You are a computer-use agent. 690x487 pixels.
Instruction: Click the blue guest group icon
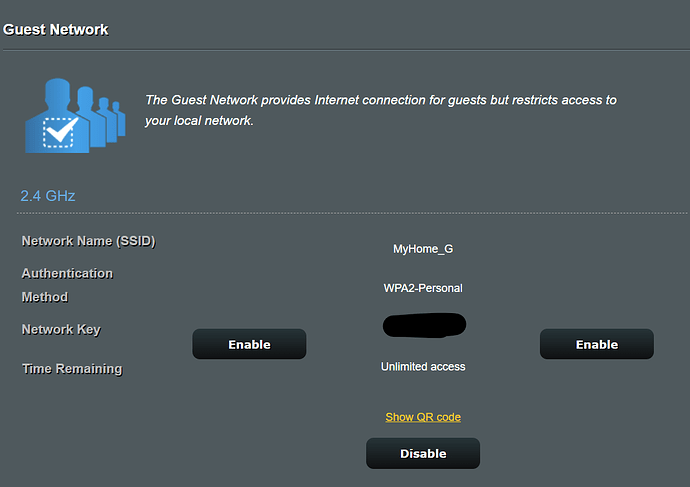point(75,116)
